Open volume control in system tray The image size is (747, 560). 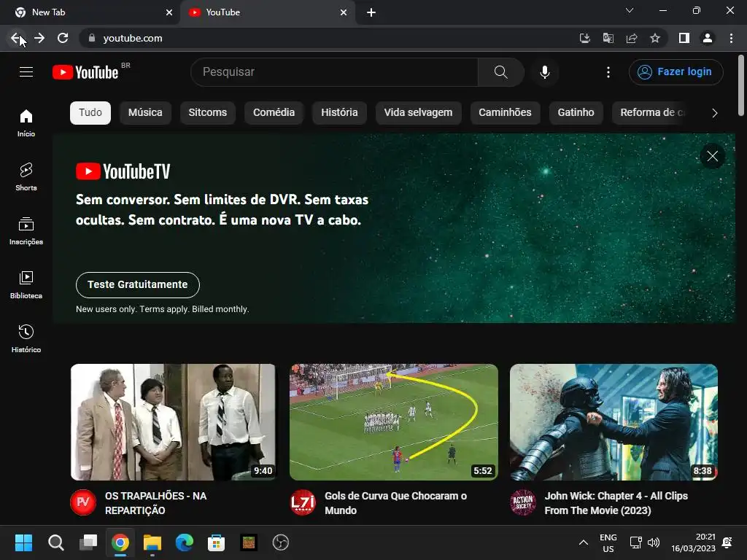pos(654,542)
